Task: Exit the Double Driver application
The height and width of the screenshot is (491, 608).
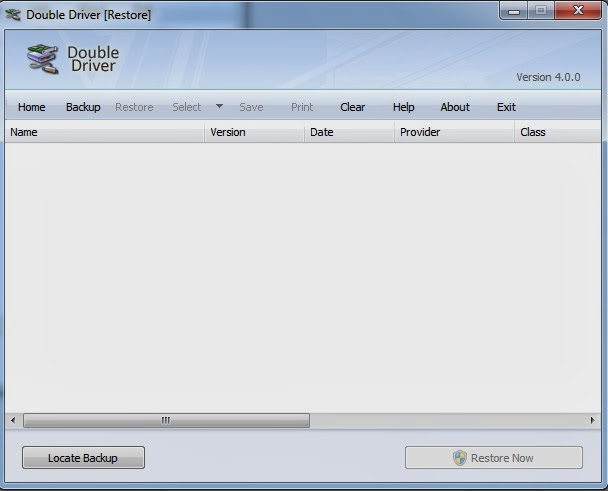Action: point(506,107)
